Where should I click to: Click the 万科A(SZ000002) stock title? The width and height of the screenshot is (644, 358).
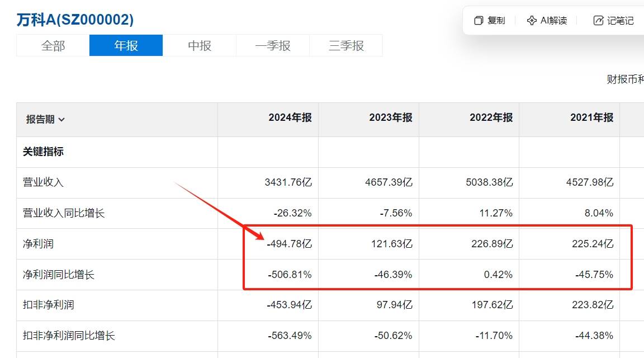pos(75,20)
